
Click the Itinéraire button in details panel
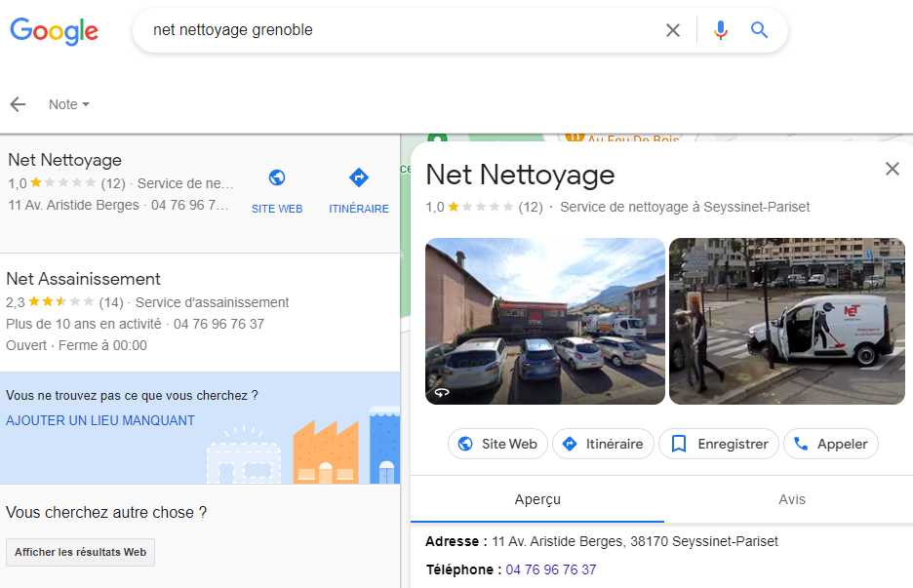pos(603,444)
